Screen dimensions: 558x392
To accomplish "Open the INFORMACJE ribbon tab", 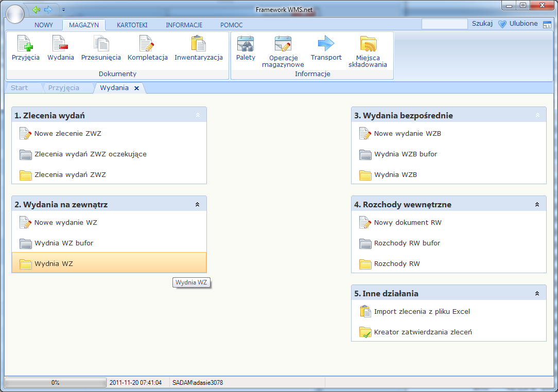I will pos(184,25).
